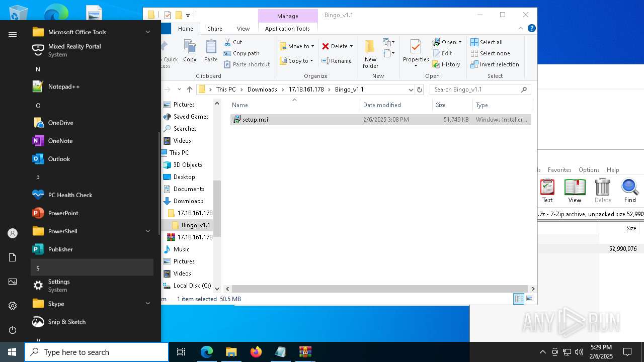Open Move to dropdown
The height and width of the screenshot is (362, 644).
coord(297,46)
